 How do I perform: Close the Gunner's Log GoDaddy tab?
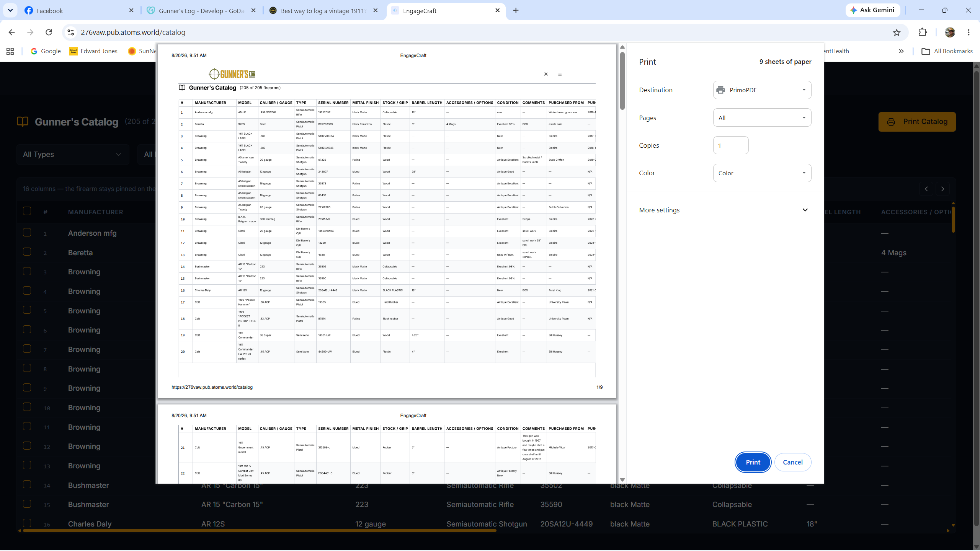253,10
